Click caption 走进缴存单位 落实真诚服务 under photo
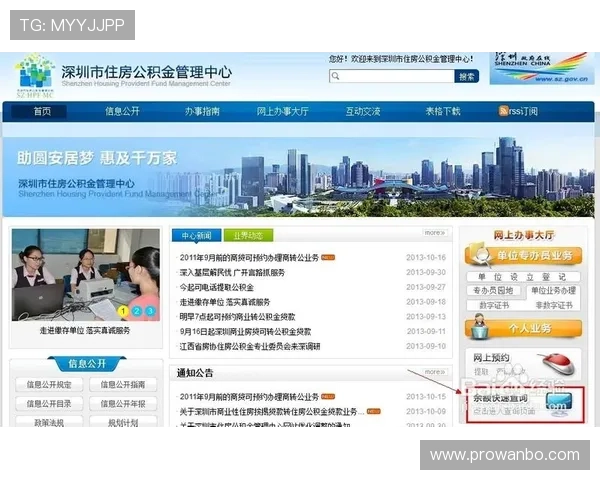The width and height of the screenshot is (600, 480). tap(85, 330)
